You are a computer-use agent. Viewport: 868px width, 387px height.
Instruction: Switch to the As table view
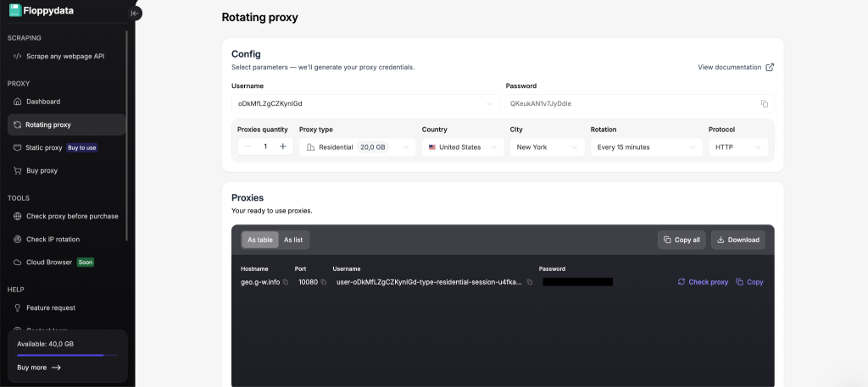[x=259, y=240]
